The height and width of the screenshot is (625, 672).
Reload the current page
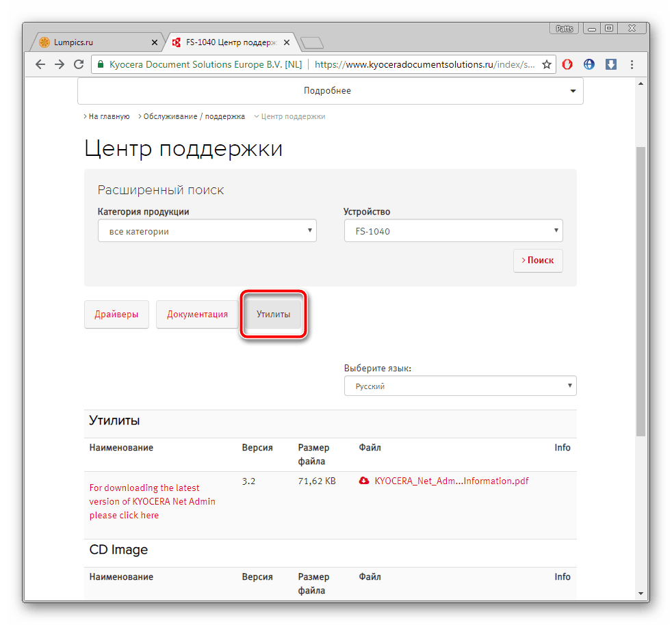coord(79,64)
